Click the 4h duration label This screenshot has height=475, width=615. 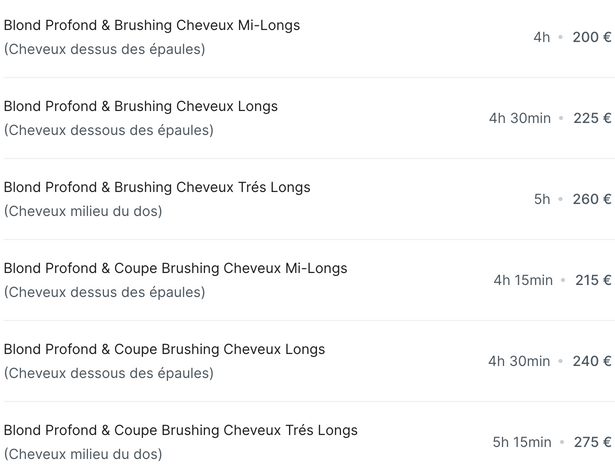click(542, 37)
